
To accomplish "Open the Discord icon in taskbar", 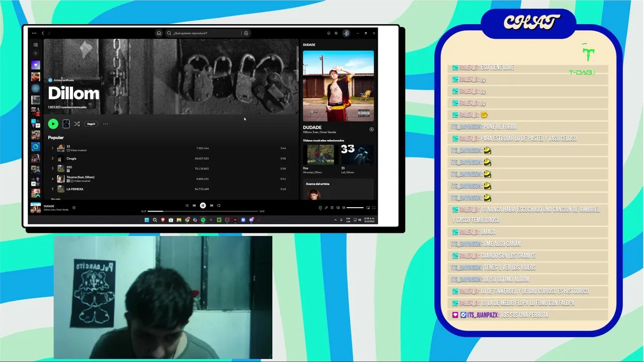I will click(x=252, y=220).
